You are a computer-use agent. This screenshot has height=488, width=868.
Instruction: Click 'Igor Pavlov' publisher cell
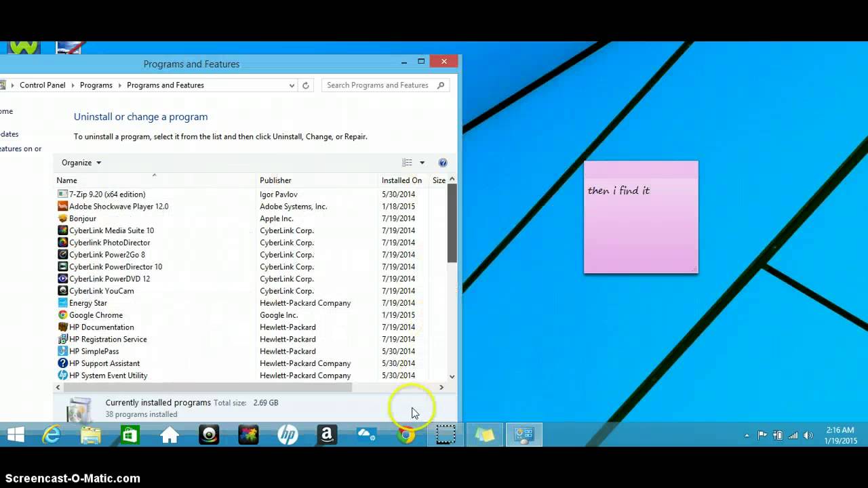pos(279,195)
